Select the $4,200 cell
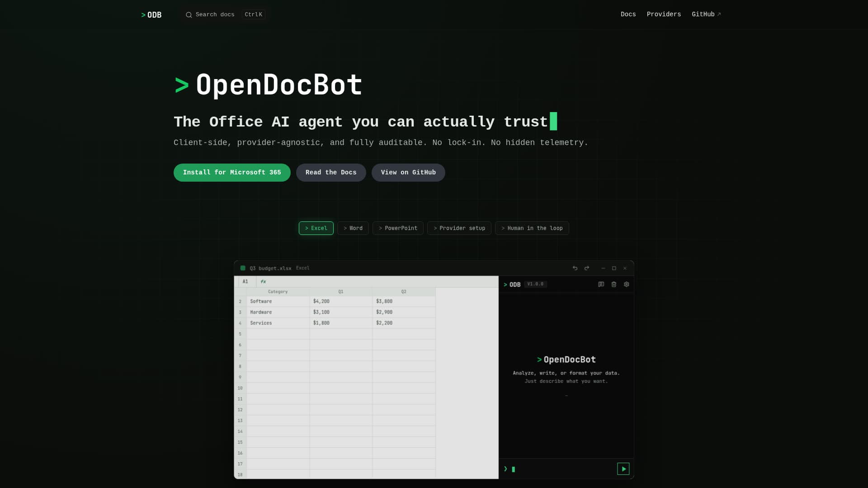This screenshot has width=868, height=488. pyautogui.click(x=341, y=301)
